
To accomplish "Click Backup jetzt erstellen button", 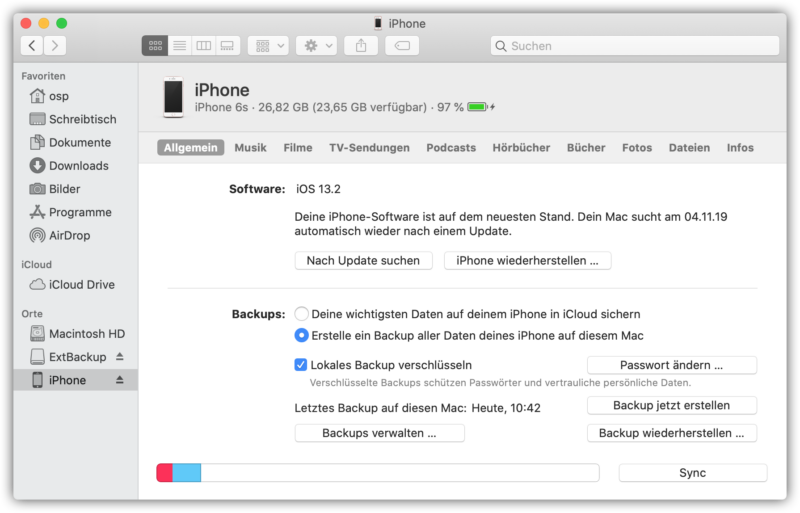I will pyautogui.click(x=671, y=406).
